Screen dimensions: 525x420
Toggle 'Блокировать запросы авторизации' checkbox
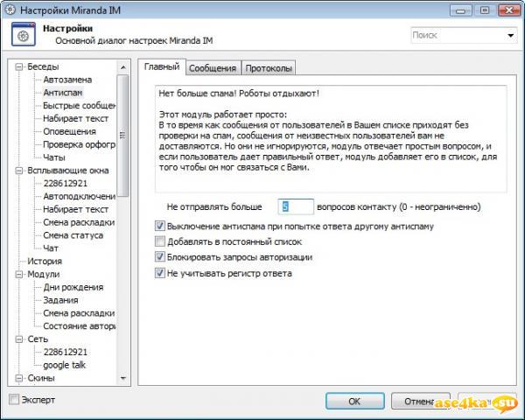point(160,257)
